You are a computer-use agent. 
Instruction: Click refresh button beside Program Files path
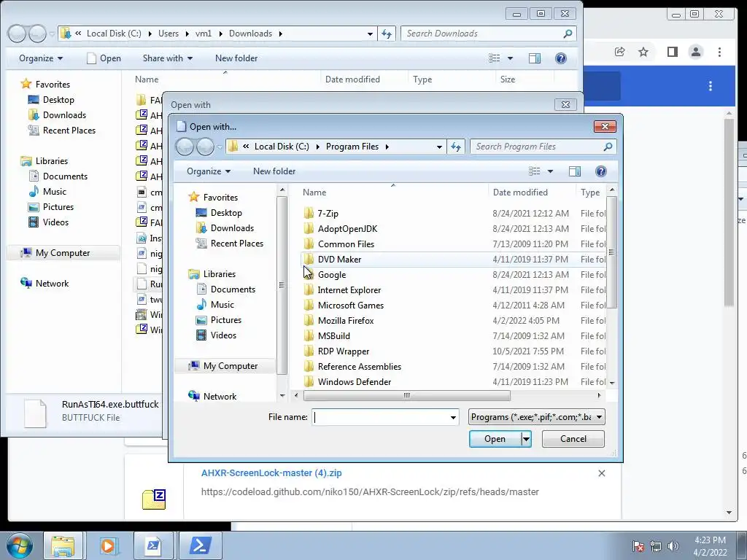[x=456, y=147]
